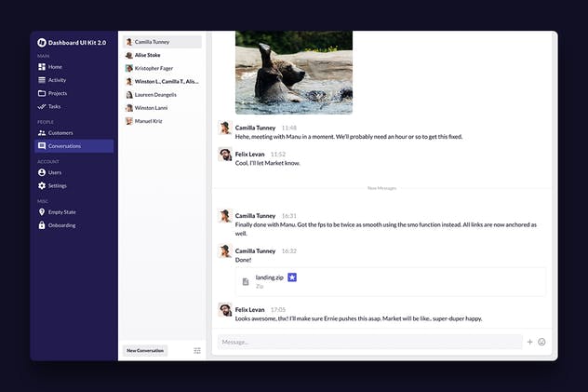Click the 16:31 message timestamp
Viewport: 588px width, 392px height.
coord(289,216)
